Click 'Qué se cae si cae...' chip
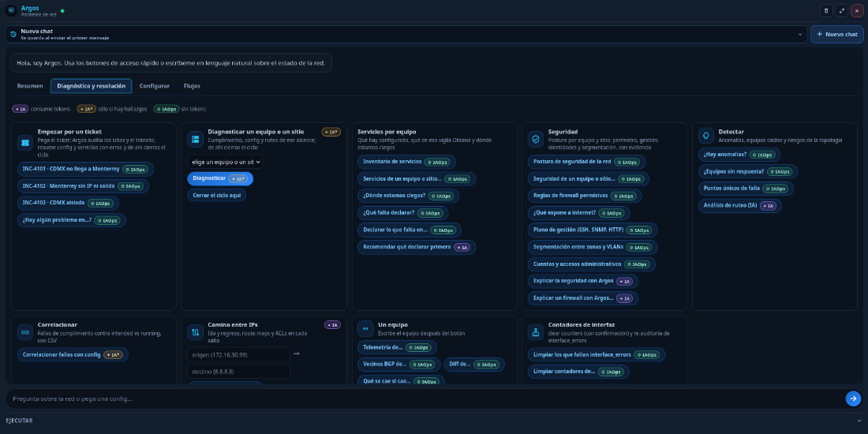 point(401,381)
